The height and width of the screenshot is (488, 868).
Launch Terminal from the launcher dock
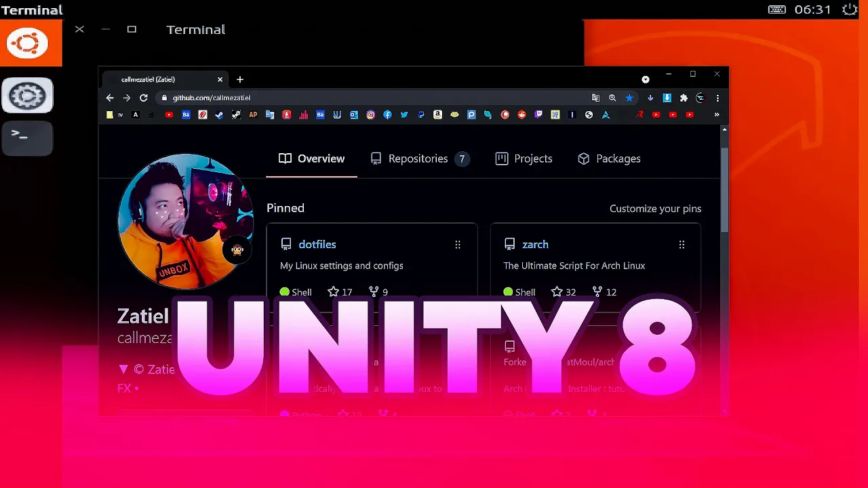pos(27,138)
